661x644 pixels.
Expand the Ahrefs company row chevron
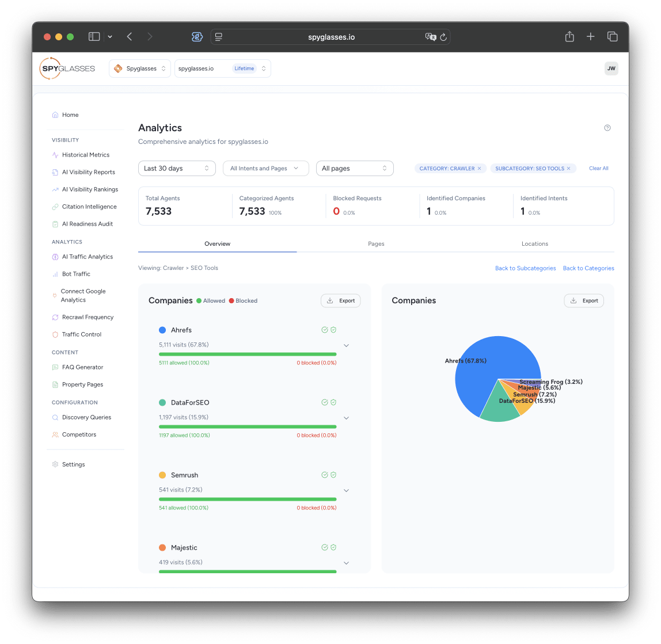click(x=346, y=345)
